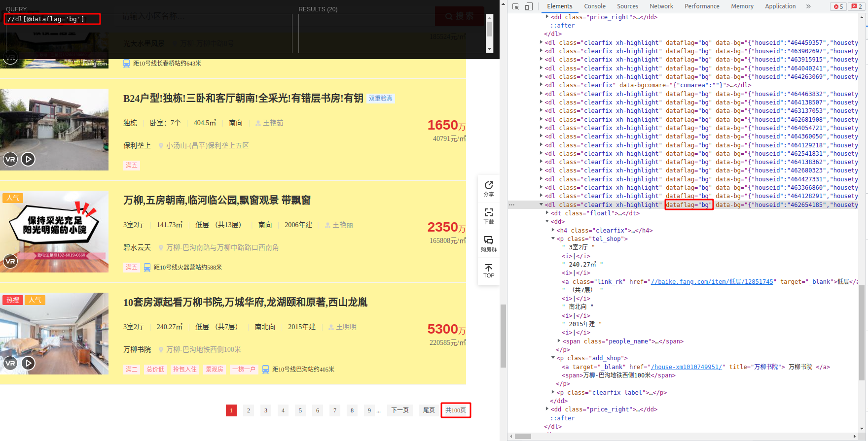This screenshot has height=441, width=868.
Task: Click the VR badge on the 碧水云天 listing photo
Action: point(10,261)
